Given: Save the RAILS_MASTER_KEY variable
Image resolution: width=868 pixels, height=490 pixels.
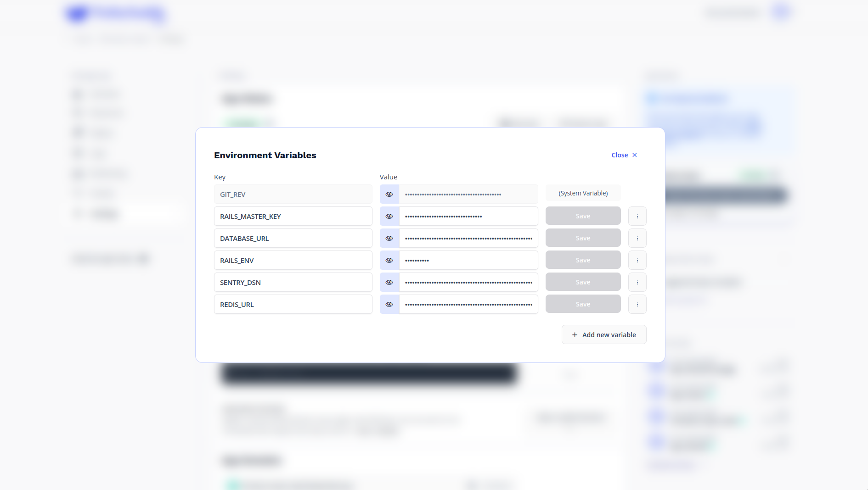Looking at the screenshot, I should coord(583,216).
